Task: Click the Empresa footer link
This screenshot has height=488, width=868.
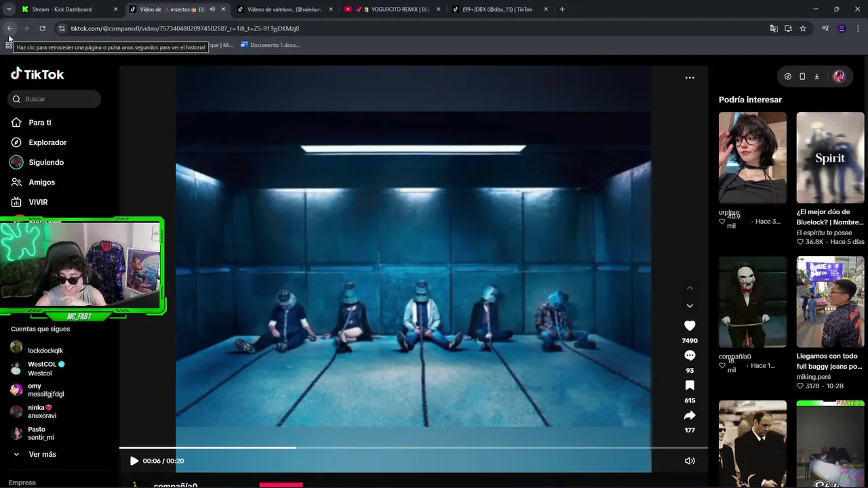Action: click(x=22, y=483)
